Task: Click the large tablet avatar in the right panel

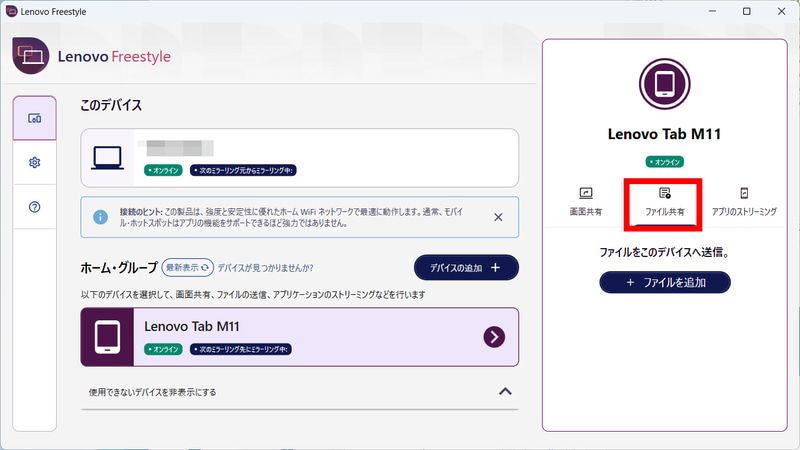Action: pyautogui.click(x=664, y=84)
